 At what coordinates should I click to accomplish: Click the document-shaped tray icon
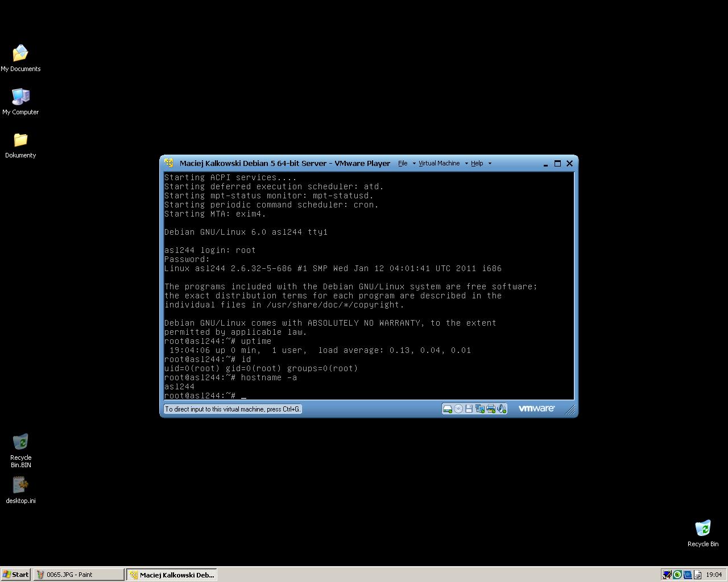coord(697,575)
